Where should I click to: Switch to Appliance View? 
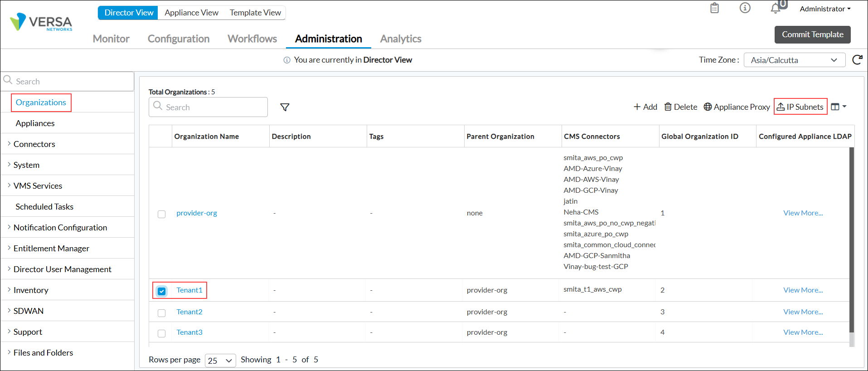[x=191, y=13]
